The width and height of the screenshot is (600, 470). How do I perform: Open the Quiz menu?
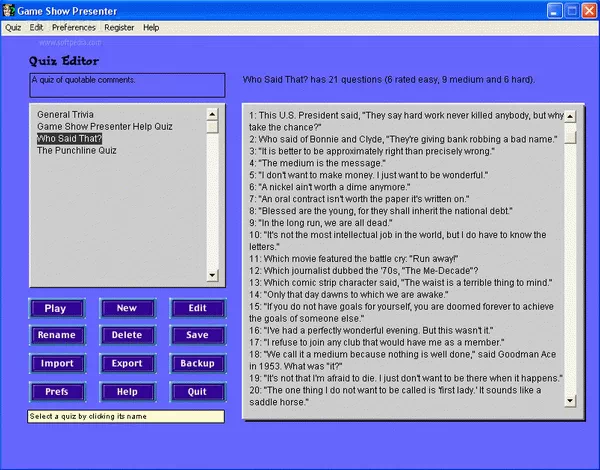coord(13,28)
